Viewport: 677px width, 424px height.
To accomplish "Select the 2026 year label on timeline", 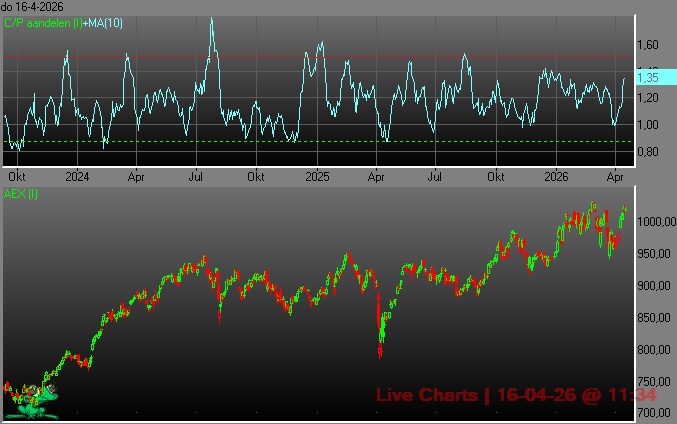I will click(x=556, y=175).
